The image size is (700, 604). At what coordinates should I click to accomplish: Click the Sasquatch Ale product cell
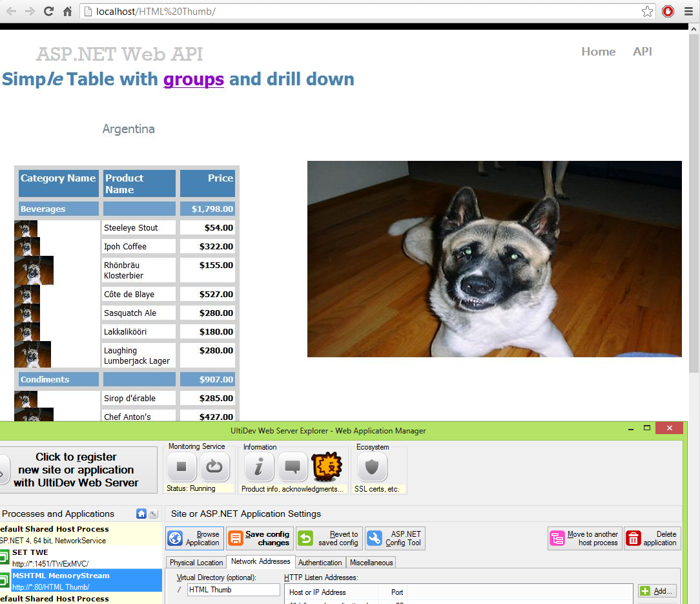139,313
